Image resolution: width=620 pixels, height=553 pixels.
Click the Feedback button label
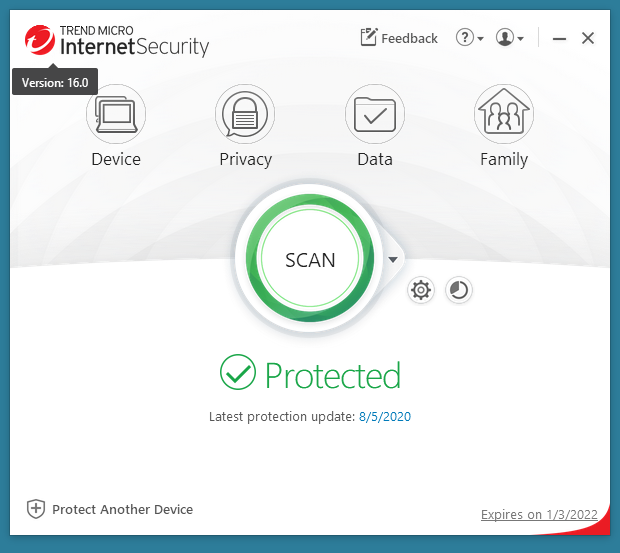409,38
